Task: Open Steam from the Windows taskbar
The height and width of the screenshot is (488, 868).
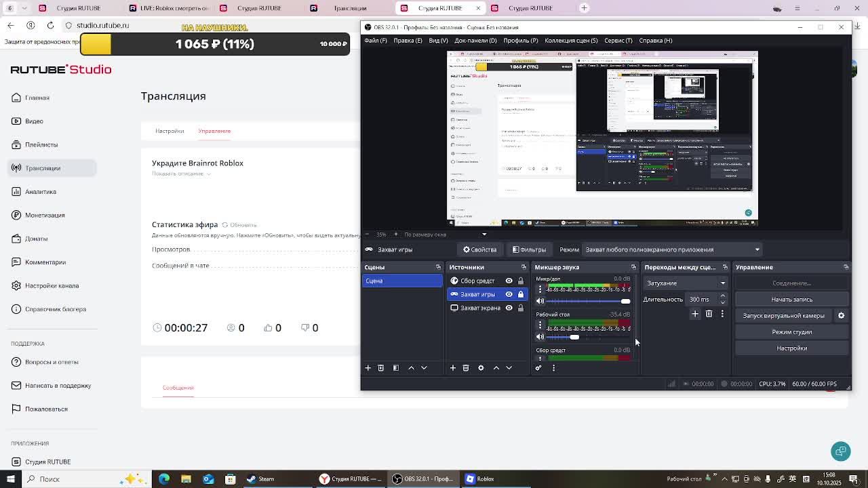Action: pyautogui.click(x=260, y=479)
